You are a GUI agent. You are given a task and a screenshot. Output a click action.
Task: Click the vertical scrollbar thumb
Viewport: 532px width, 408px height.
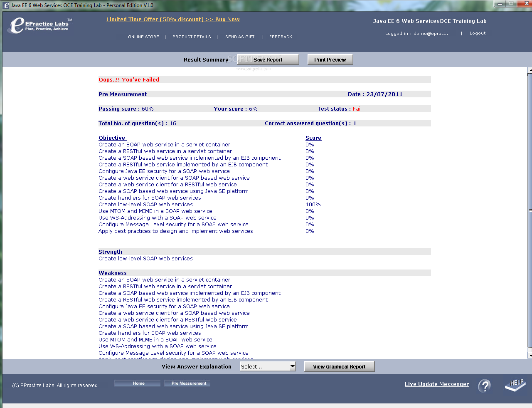pos(530,210)
